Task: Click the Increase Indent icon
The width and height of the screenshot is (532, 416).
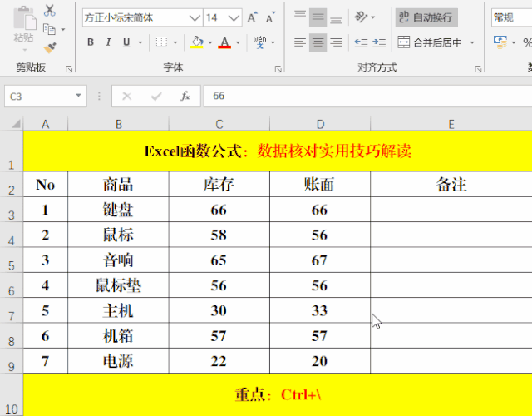Action: [378, 42]
